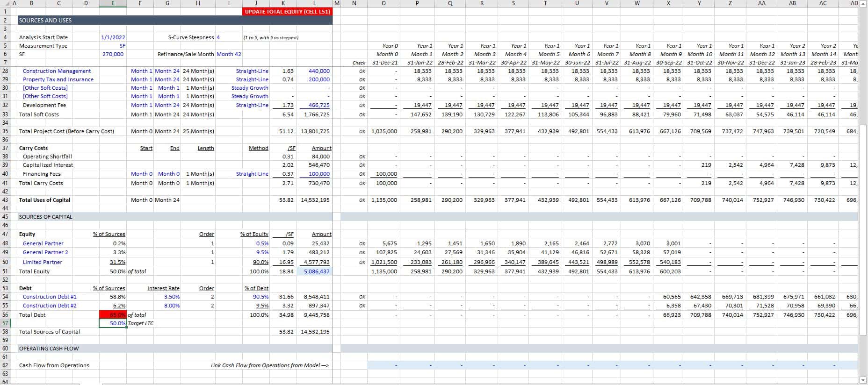868x385 pixels.
Task: Click Financing Fees amount 100,000
Action: point(319,174)
